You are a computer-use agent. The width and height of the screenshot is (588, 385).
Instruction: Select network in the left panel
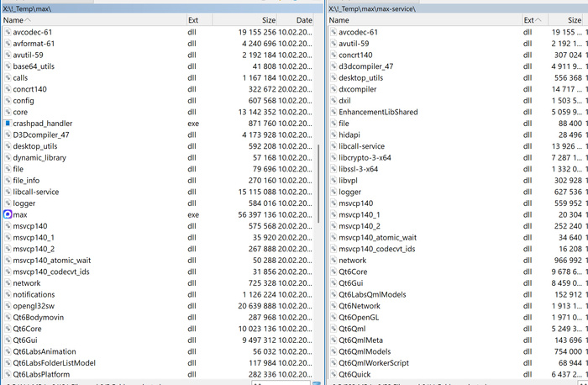27,283
